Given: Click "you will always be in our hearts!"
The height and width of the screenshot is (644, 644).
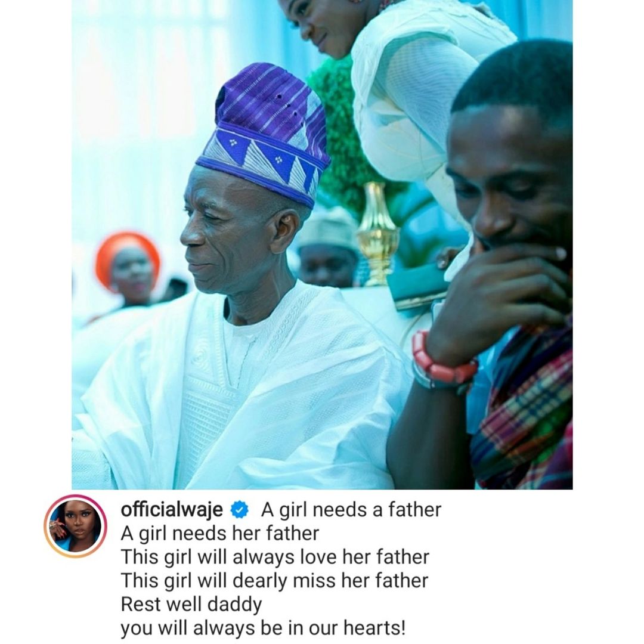Looking at the screenshot, I should pyautogui.click(x=263, y=628).
